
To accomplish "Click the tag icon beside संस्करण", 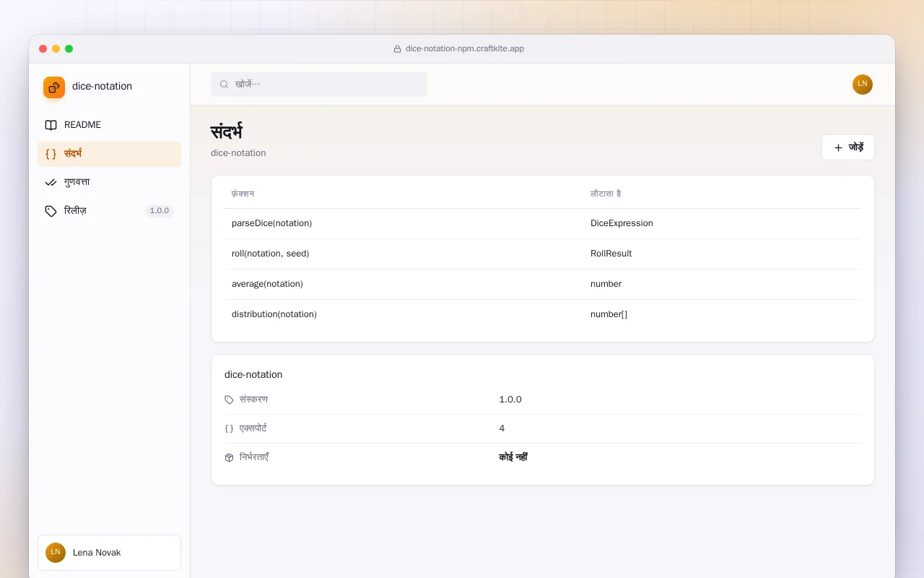I will (230, 400).
